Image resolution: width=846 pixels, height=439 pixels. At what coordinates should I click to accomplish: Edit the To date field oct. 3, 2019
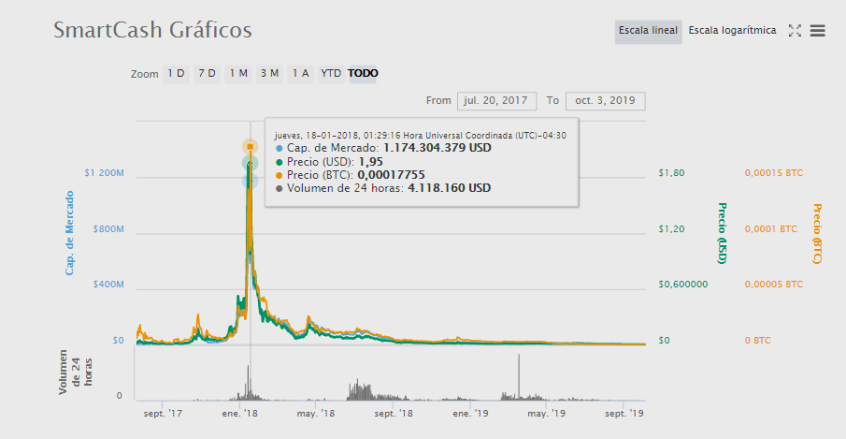pos(605,101)
